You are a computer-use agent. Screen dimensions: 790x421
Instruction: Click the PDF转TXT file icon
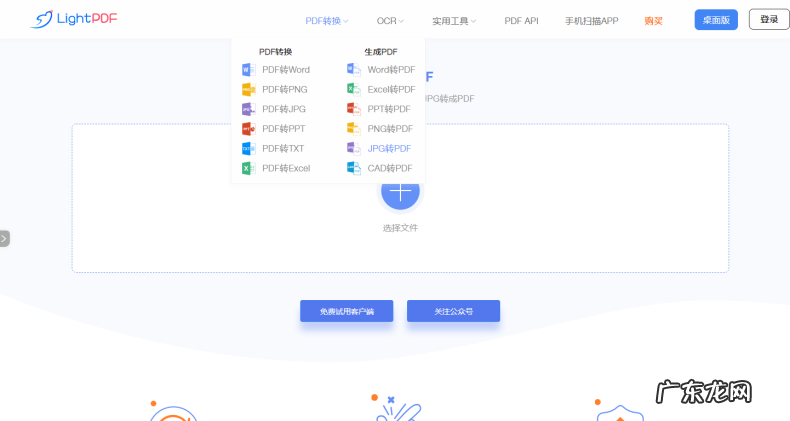click(248, 148)
